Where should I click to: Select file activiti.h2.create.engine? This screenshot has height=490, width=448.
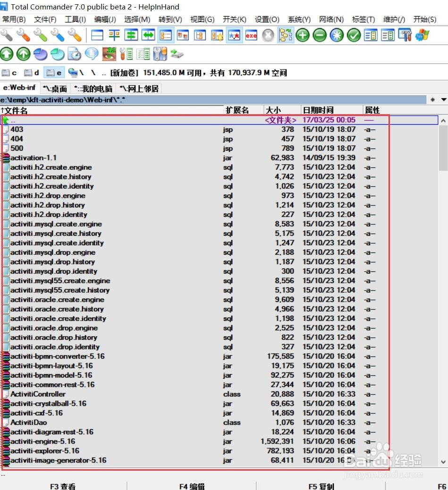(x=220, y=167)
